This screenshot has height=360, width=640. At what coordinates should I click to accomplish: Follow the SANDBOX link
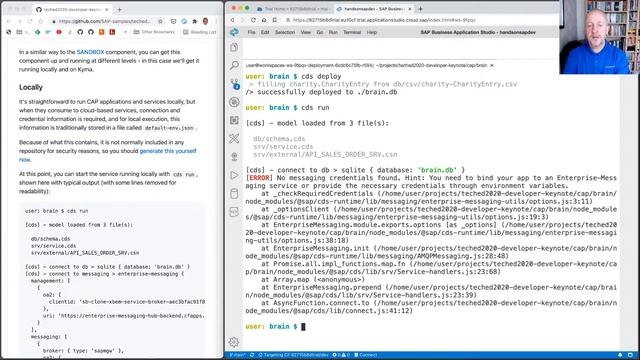click(90, 52)
